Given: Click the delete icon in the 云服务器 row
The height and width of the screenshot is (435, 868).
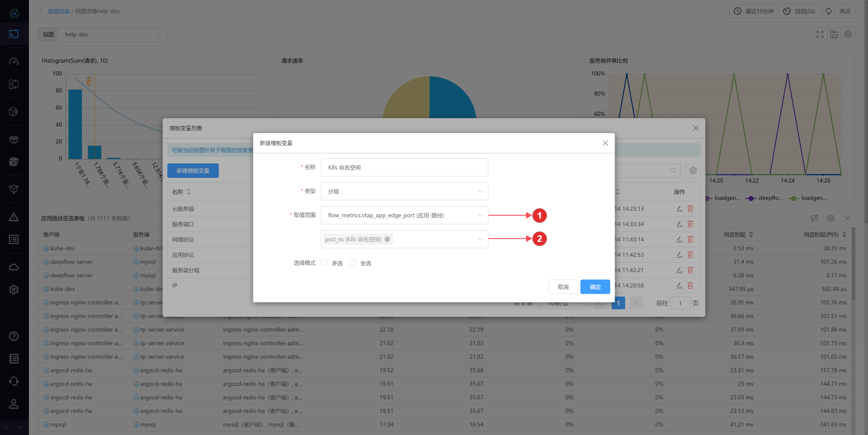Looking at the screenshot, I should pos(690,209).
